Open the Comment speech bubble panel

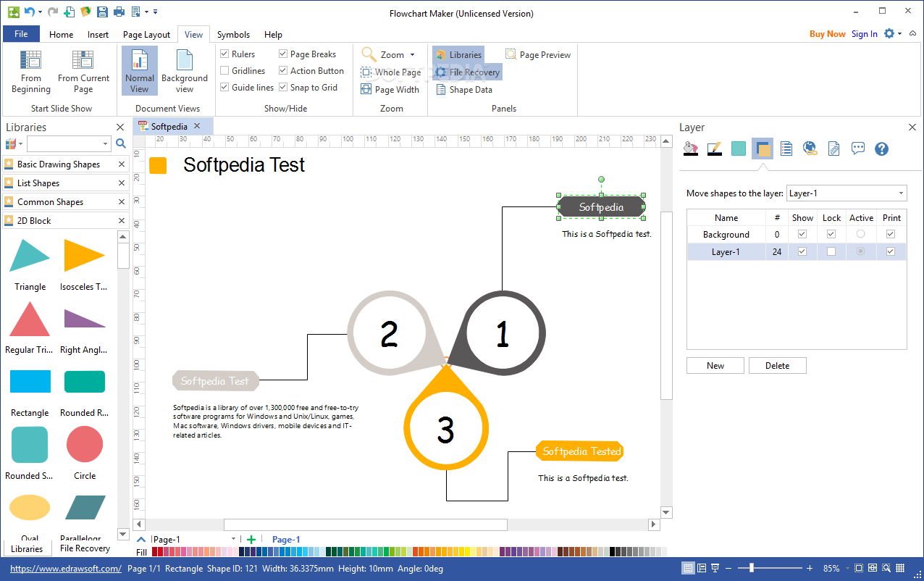point(858,149)
